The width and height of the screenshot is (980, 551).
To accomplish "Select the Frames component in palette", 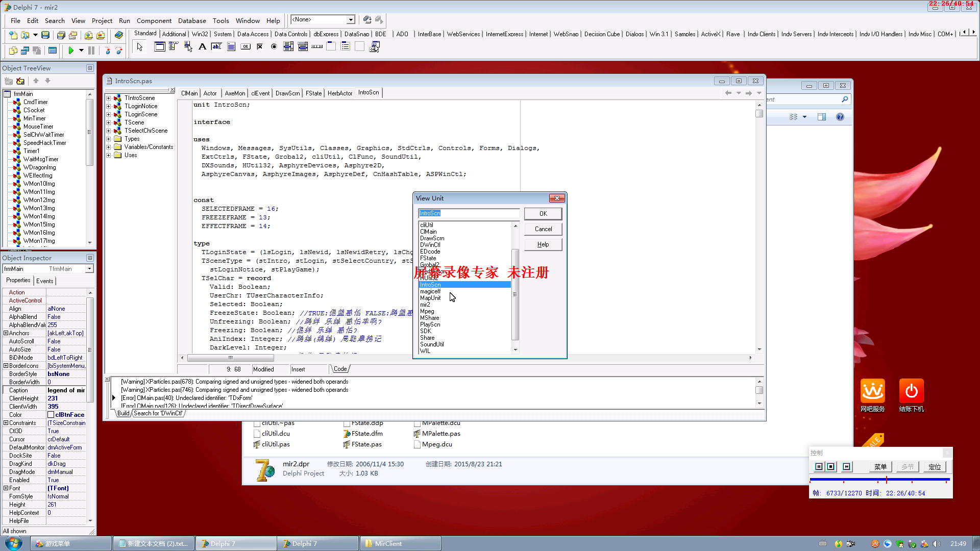I will pyautogui.click(x=159, y=47).
